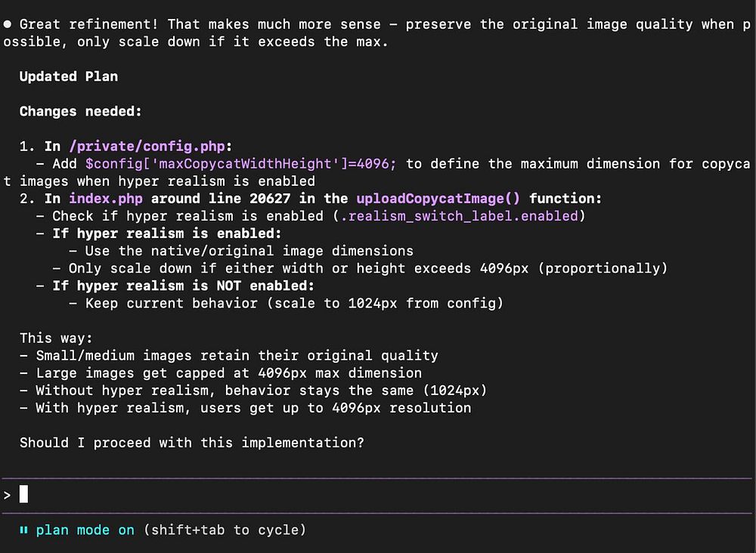Click the "Changes needed:" heading

pos(81,111)
